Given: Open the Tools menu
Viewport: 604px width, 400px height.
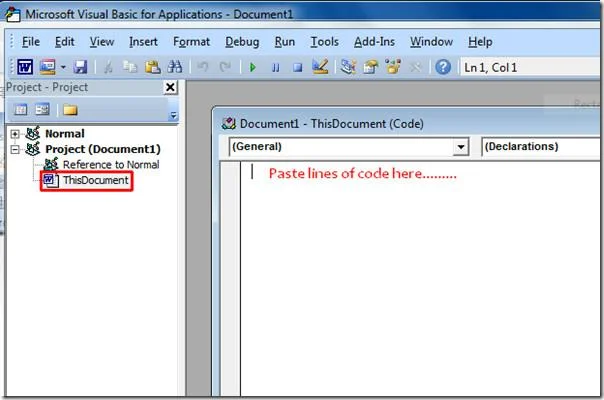Looking at the screenshot, I should 324,42.
